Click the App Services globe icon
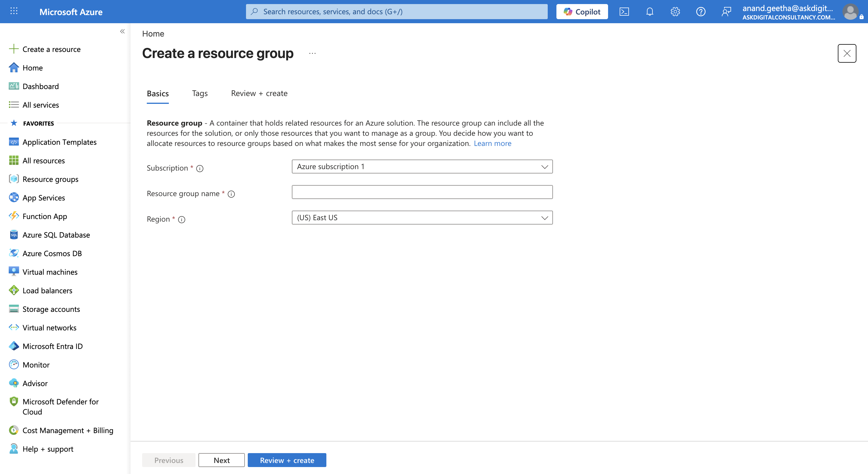The image size is (868, 474). tap(14, 198)
